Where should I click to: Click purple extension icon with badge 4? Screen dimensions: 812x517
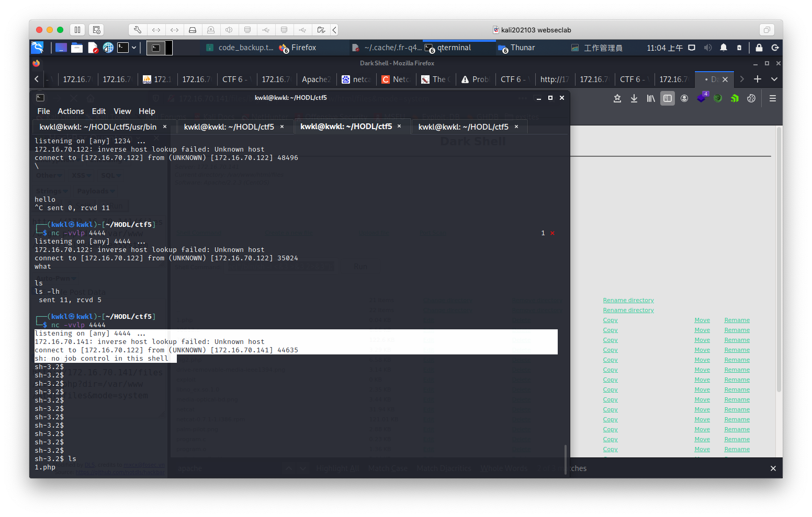pos(702,98)
